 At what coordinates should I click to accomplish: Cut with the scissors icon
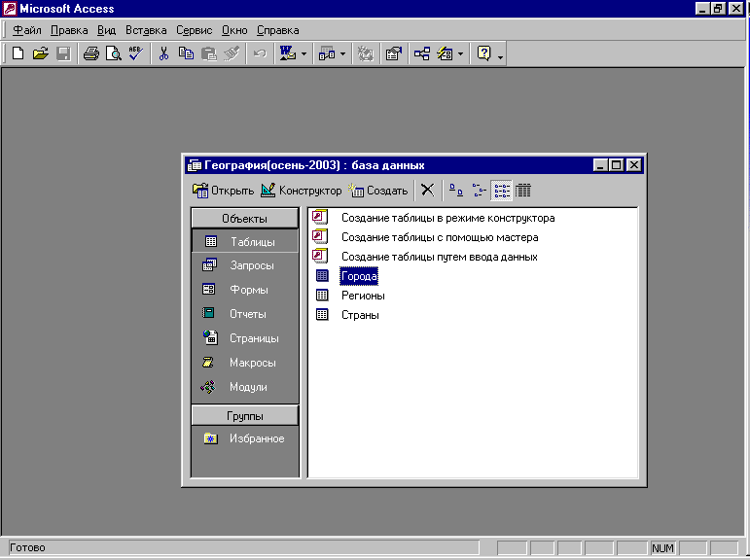point(163,53)
